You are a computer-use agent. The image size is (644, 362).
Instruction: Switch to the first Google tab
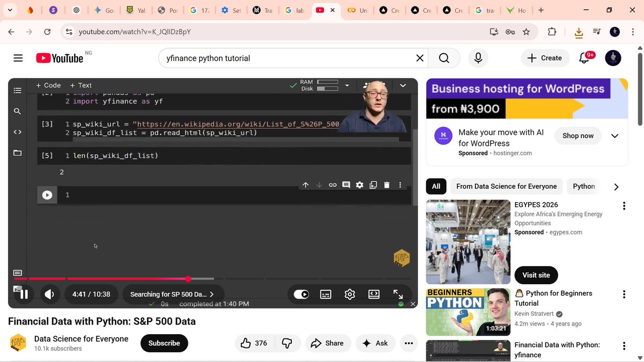point(103,10)
